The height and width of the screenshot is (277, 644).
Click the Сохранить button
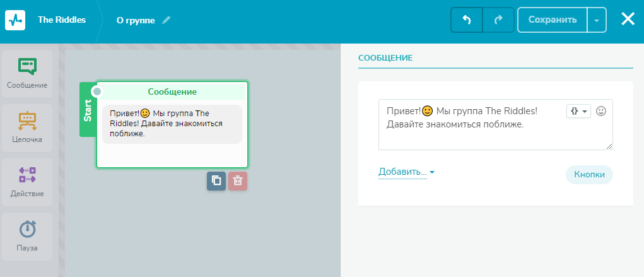click(x=553, y=20)
